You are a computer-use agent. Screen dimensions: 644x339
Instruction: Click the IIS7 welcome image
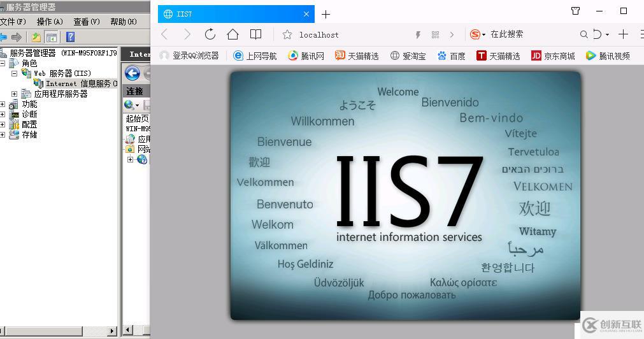pyautogui.click(x=405, y=196)
